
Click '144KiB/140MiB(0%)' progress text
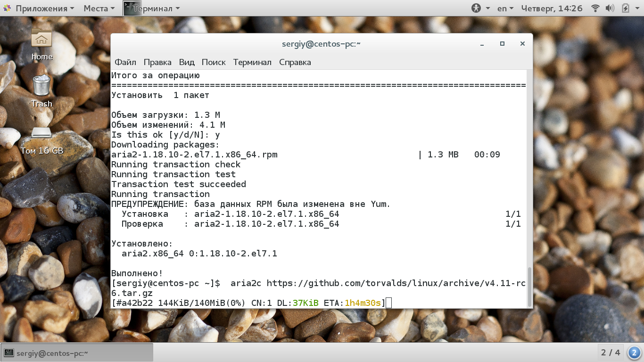tap(202, 303)
